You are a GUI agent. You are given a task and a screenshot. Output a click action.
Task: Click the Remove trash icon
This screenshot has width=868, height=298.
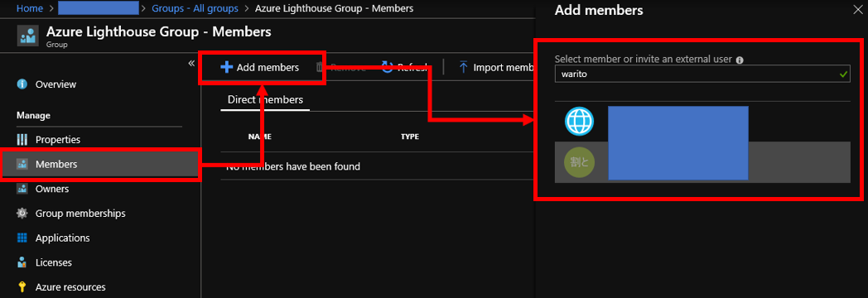(320, 67)
